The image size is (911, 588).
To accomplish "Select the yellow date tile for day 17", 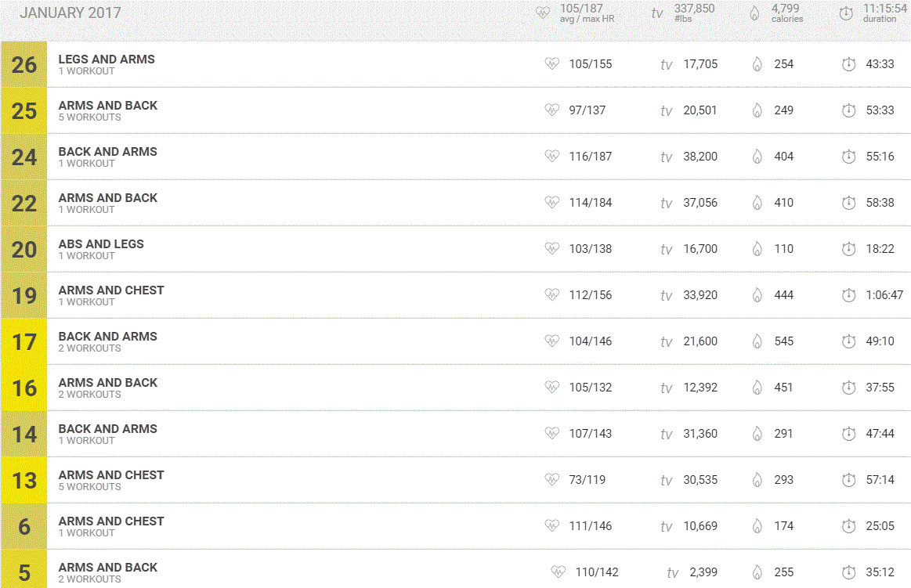I will 24,341.
